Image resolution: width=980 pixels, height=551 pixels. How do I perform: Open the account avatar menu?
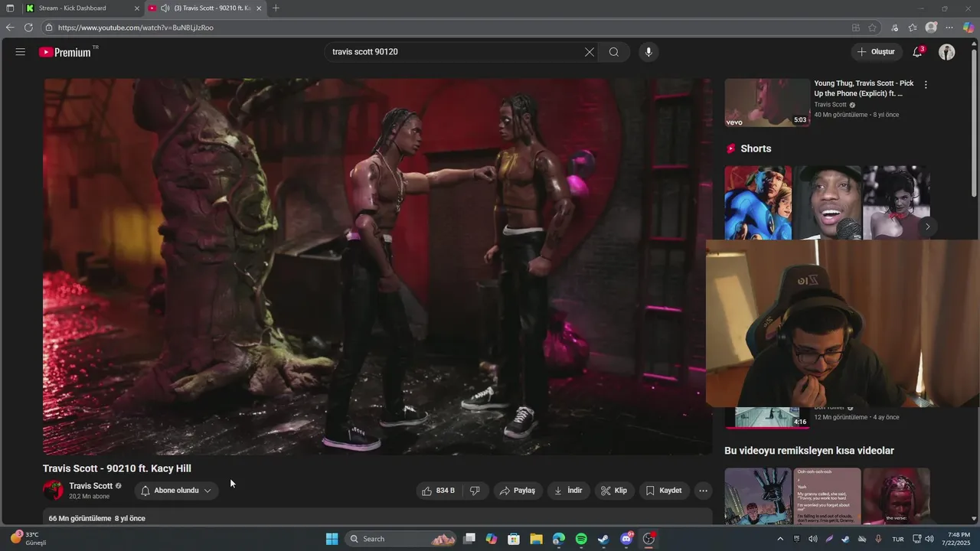(x=947, y=52)
